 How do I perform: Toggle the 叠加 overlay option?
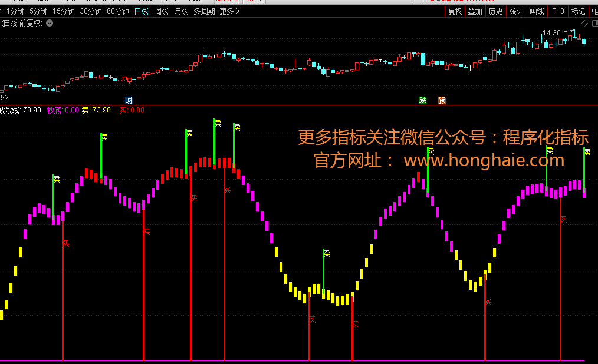tap(475, 11)
